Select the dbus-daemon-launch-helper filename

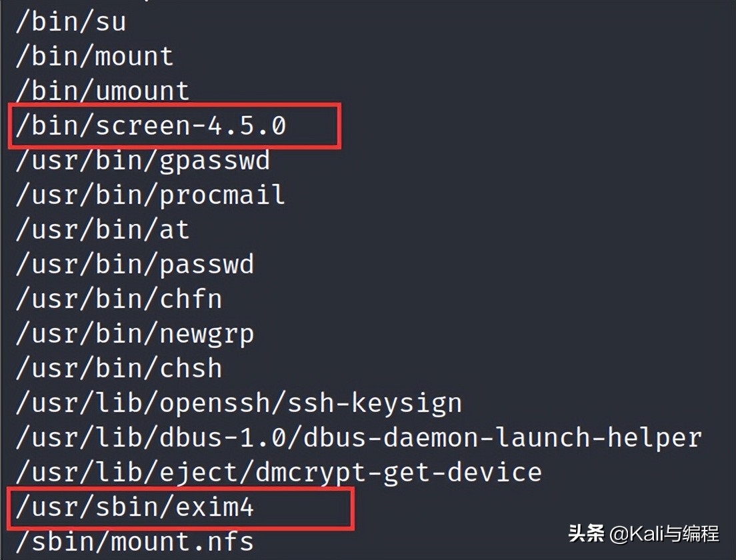pos(503,438)
